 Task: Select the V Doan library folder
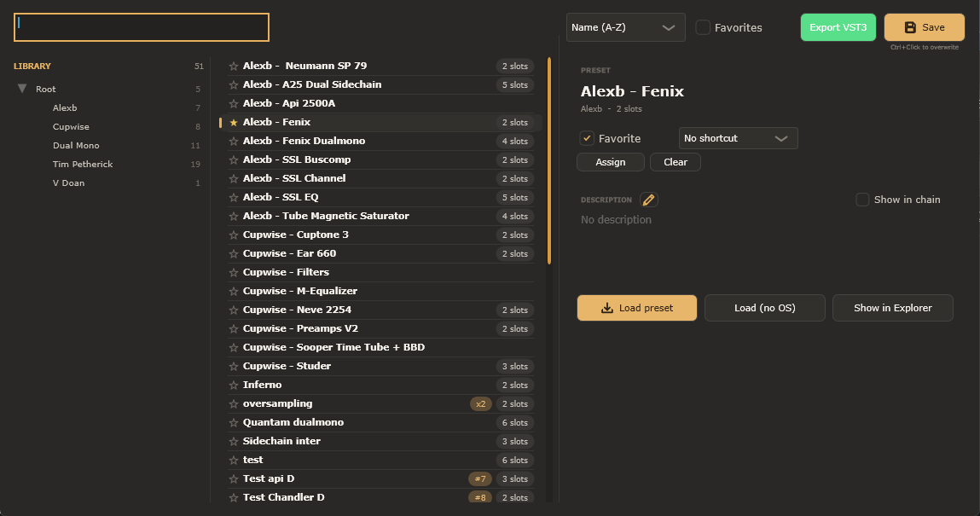(69, 183)
